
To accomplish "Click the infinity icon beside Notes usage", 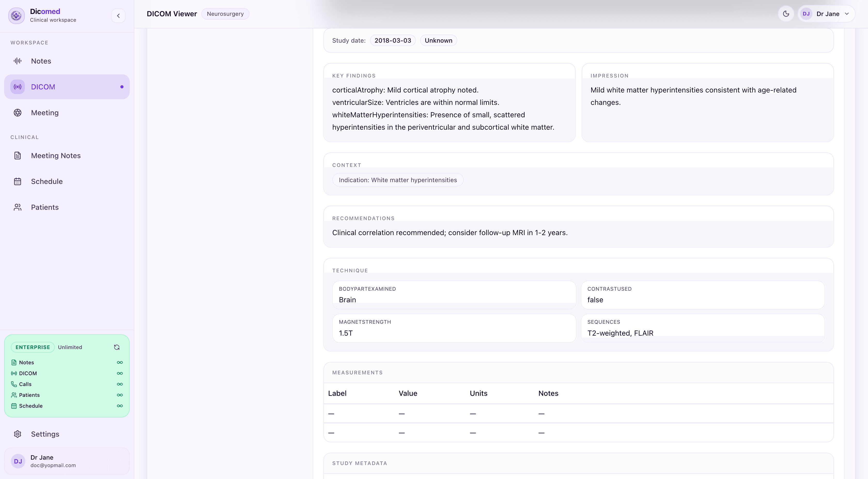I will (x=120, y=362).
